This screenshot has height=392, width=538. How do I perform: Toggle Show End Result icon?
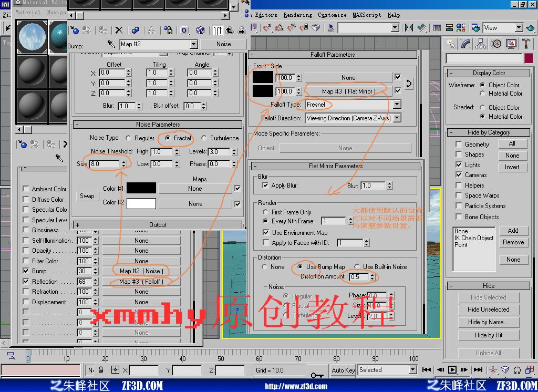coord(218,30)
